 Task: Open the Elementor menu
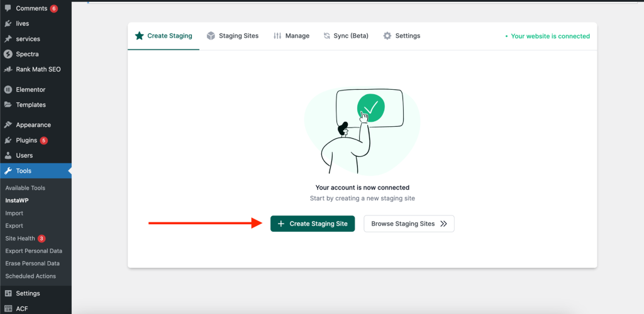point(36,89)
